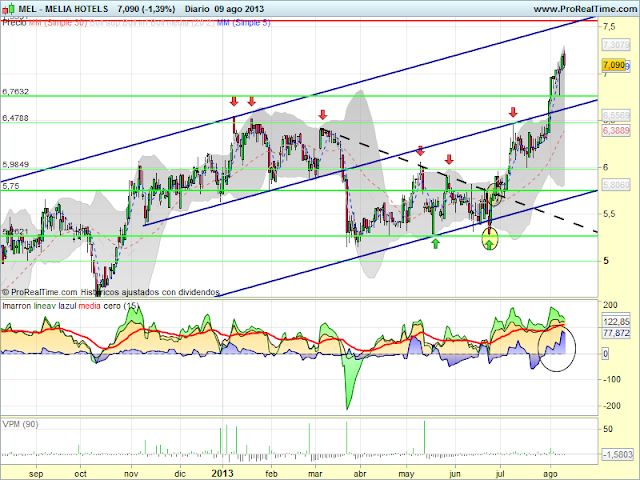Open the Diario timeframe label
Image resolution: width=640 pixels, height=480 pixels.
click(197, 9)
